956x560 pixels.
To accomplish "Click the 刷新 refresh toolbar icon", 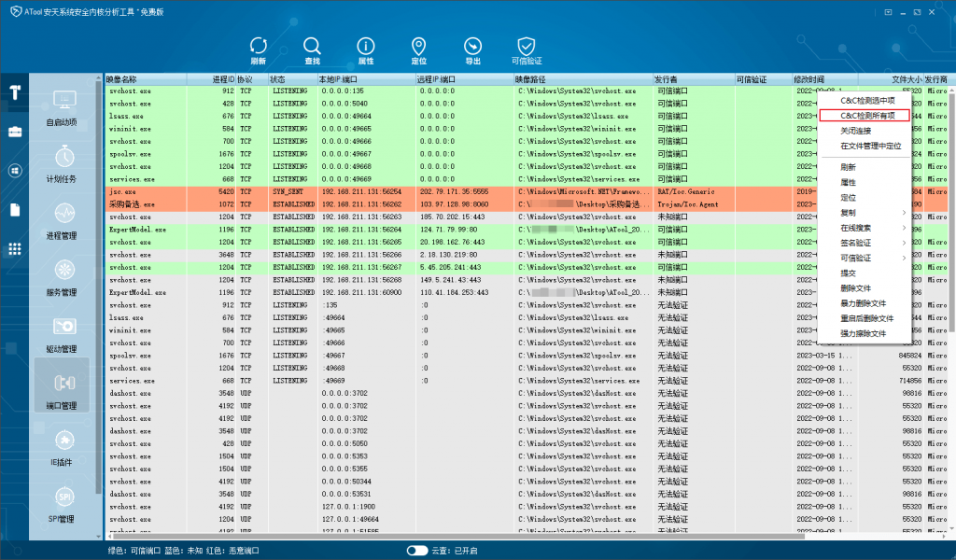I will pos(258,50).
